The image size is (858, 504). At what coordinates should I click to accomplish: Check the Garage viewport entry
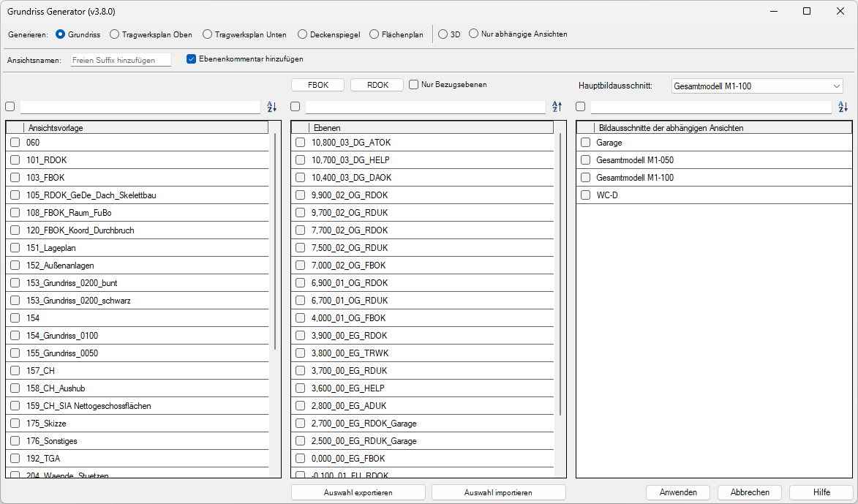(584, 142)
